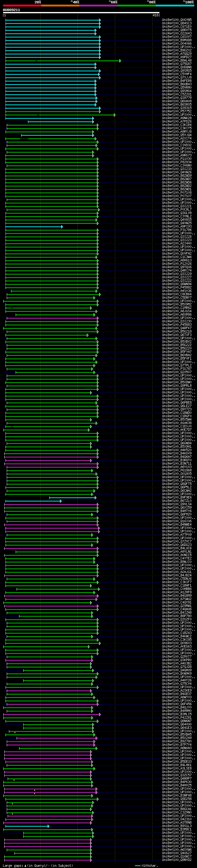Select label UniRef100_P57752
Screen dimensions: 197x868
[177, 111]
